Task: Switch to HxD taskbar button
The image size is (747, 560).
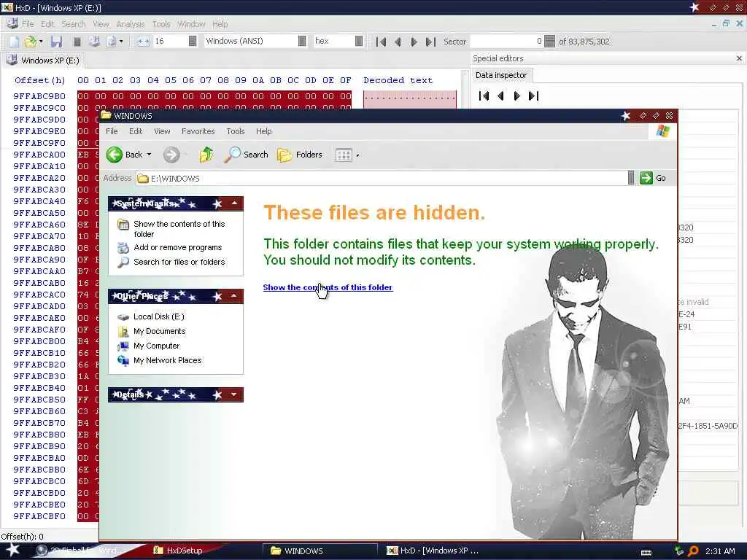Action: click(433, 551)
